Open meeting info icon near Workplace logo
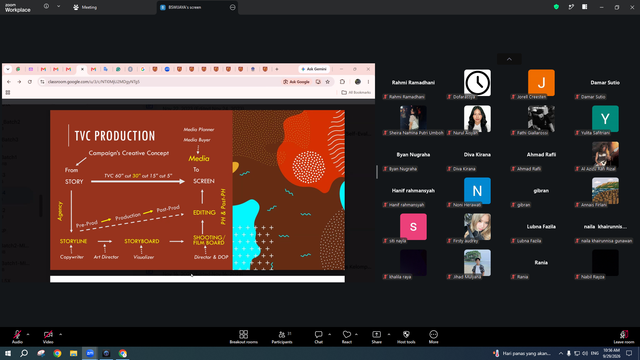 click(46, 7)
